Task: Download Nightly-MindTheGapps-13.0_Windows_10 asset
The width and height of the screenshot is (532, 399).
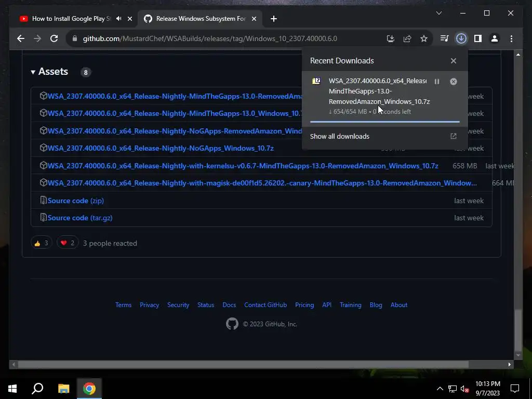Action: [x=175, y=113]
